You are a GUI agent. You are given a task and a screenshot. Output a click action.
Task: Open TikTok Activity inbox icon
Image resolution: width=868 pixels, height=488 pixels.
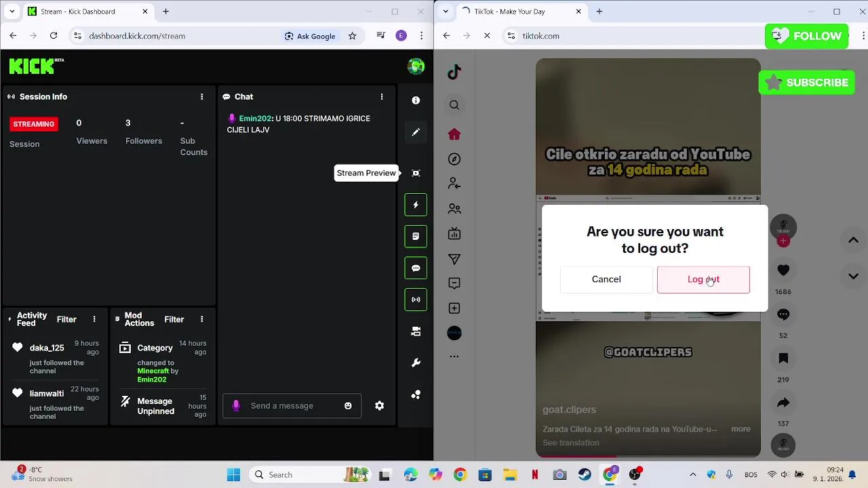(454, 283)
